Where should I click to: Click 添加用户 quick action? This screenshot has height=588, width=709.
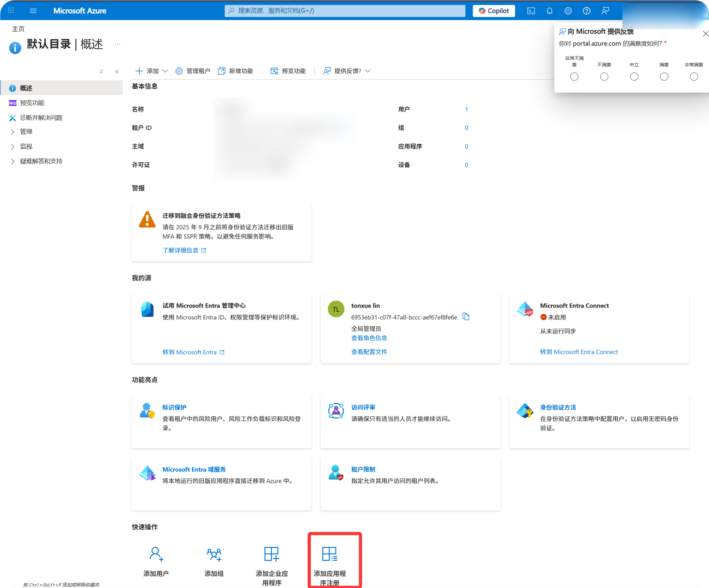click(156, 562)
